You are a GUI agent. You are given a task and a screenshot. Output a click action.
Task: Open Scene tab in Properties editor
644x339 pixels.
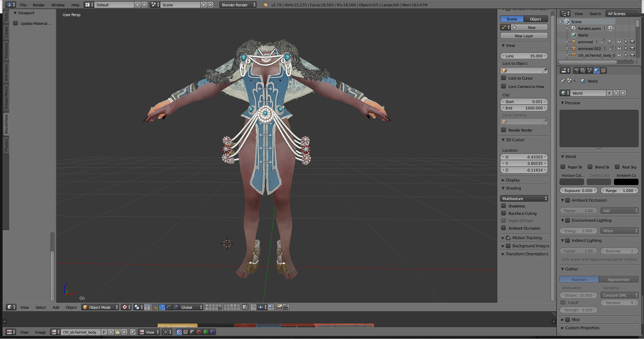click(590, 71)
